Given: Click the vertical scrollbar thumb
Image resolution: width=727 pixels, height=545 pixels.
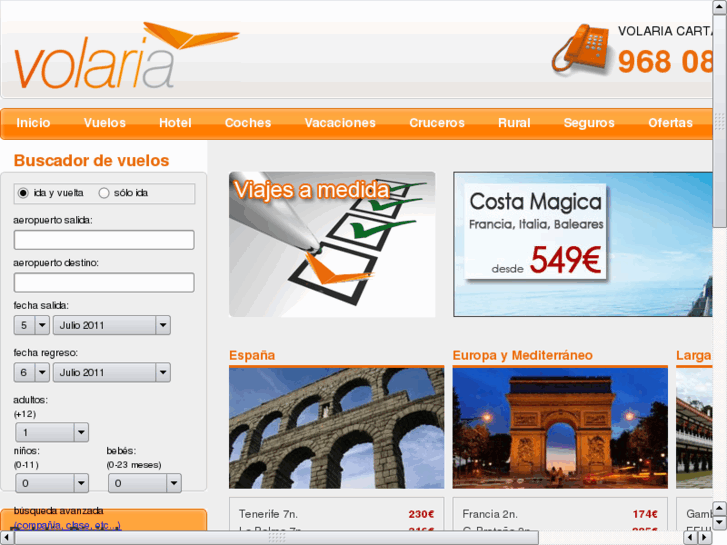Looking at the screenshot, I should click(720, 122).
